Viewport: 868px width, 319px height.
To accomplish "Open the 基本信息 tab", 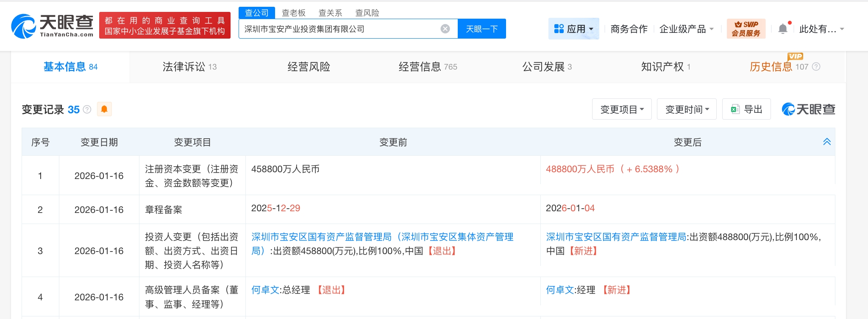I will pos(70,67).
